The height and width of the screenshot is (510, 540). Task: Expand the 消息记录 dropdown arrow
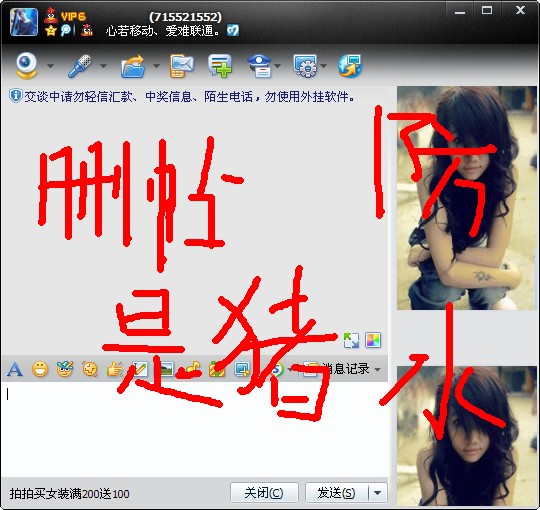point(378,370)
